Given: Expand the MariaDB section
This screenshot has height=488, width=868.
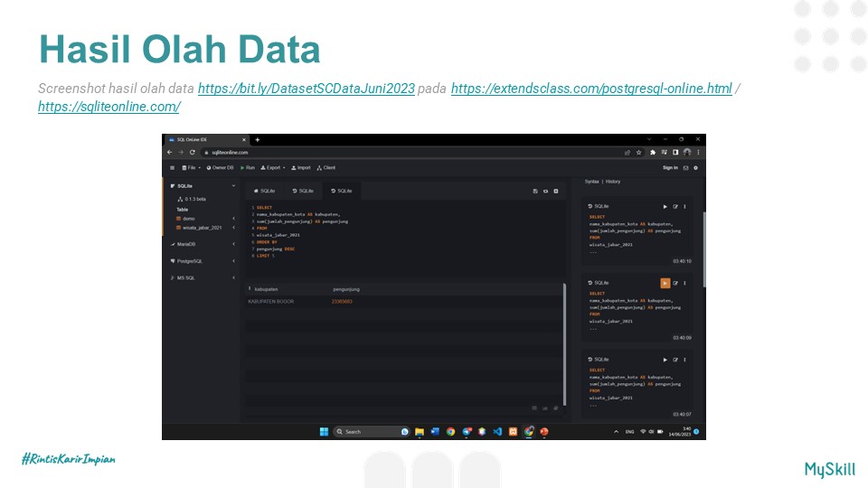Looking at the screenshot, I should pos(233,244).
